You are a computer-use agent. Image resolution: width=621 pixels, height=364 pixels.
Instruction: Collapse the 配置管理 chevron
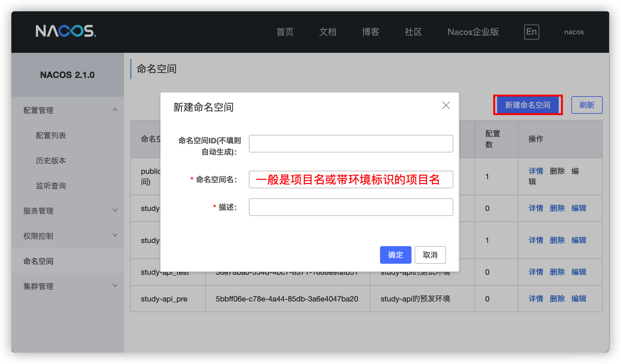115,110
